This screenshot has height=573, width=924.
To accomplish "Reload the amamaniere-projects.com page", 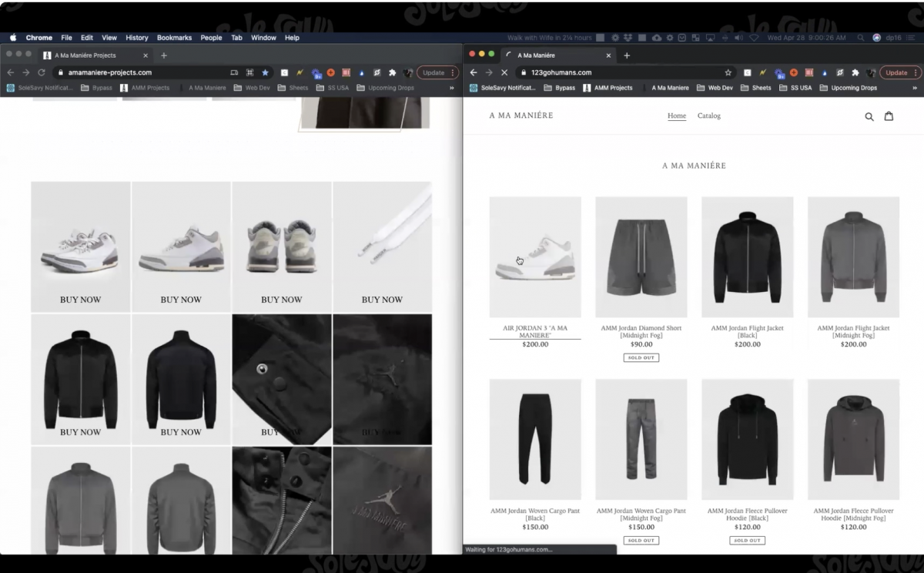I will point(42,72).
